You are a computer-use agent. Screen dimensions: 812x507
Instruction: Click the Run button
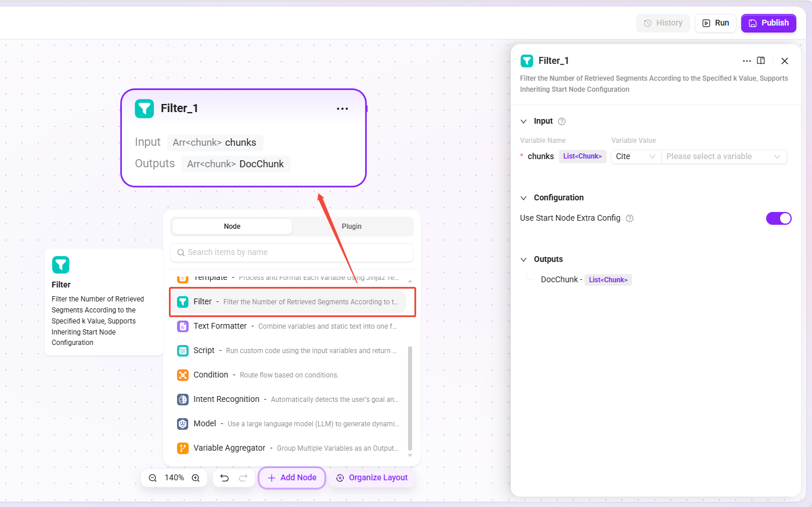(x=716, y=23)
